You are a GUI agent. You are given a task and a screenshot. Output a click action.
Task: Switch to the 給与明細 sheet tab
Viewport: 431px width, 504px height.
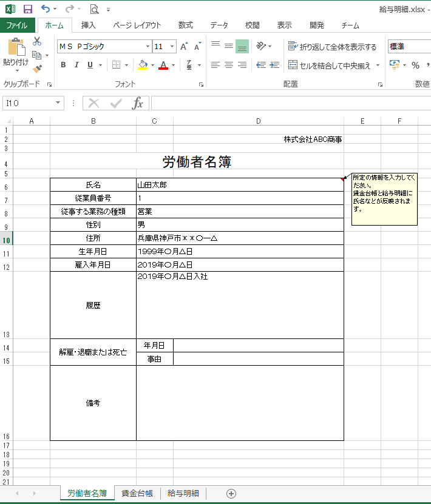183,494
